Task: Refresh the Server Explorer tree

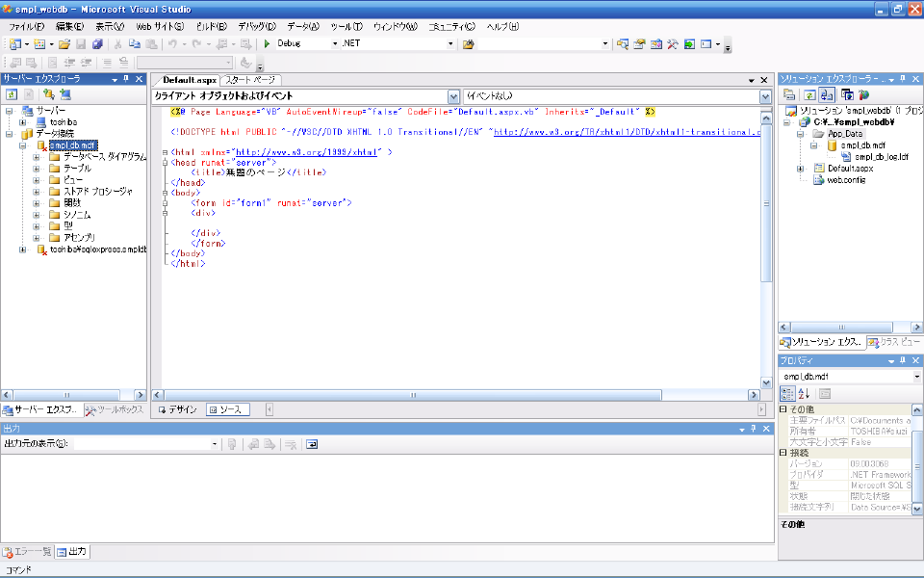Action: [x=12, y=94]
